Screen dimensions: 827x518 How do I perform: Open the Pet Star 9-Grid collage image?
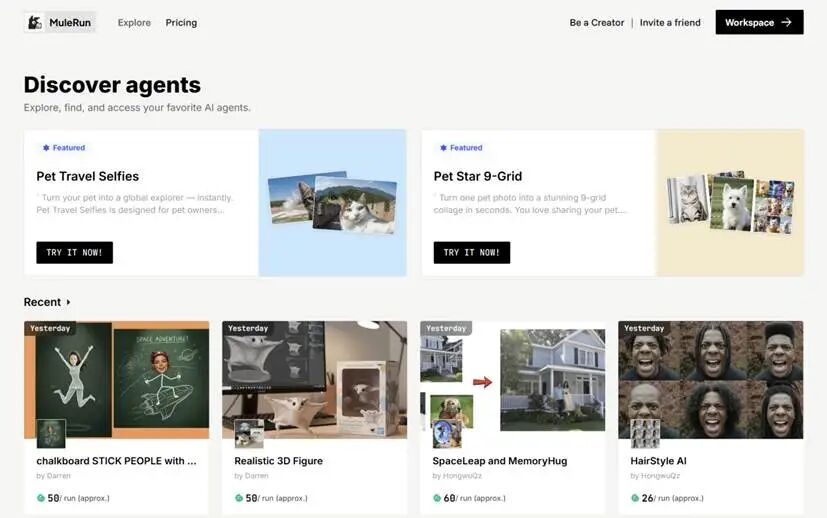pyautogui.click(x=730, y=203)
